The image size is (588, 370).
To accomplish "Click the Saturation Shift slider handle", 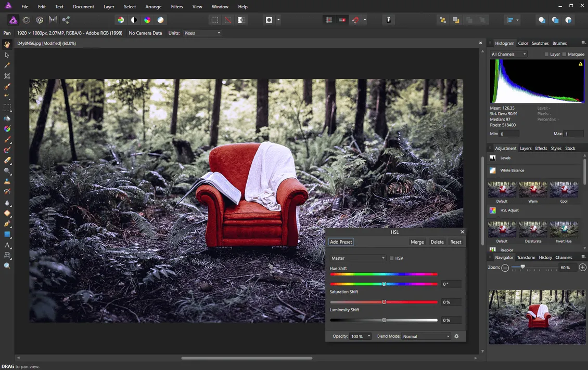I will [384, 302].
